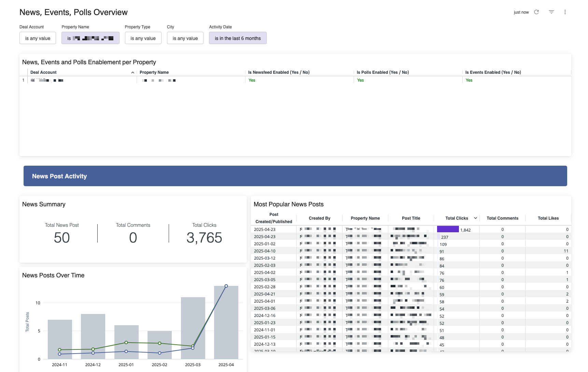Toggle Deal Account column sort arrow
This screenshot has width=588, height=372.
pos(132,72)
